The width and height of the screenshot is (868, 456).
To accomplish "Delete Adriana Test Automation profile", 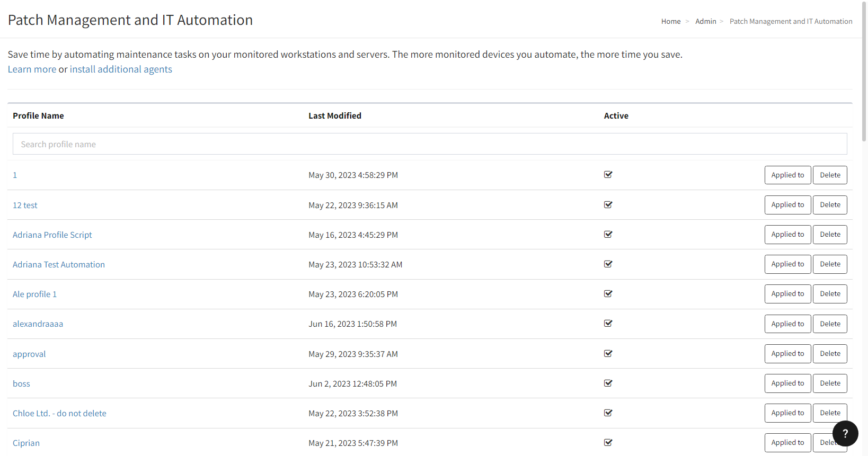I will [x=830, y=264].
